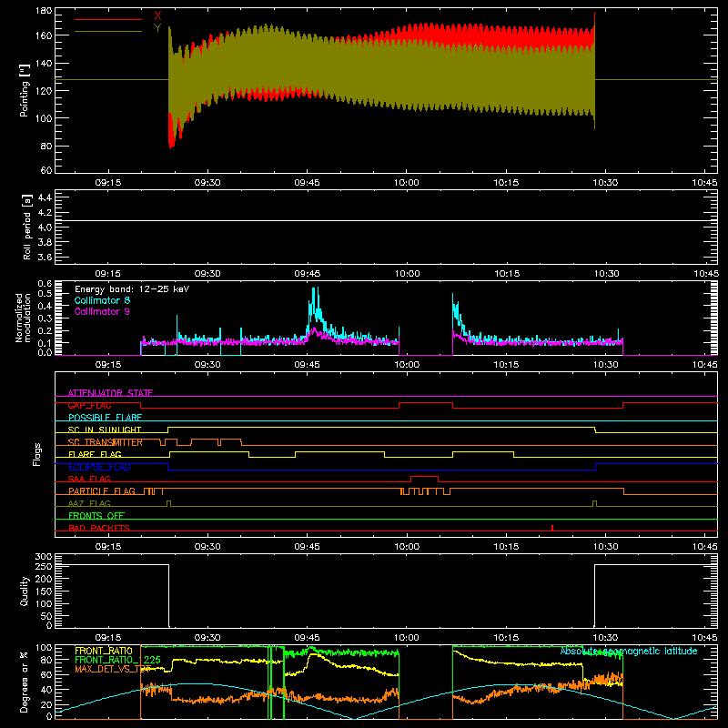Click the 09:45 time label under Flags plot
The width and height of the screenshot is (728, 728).
[x=307, y=547]
